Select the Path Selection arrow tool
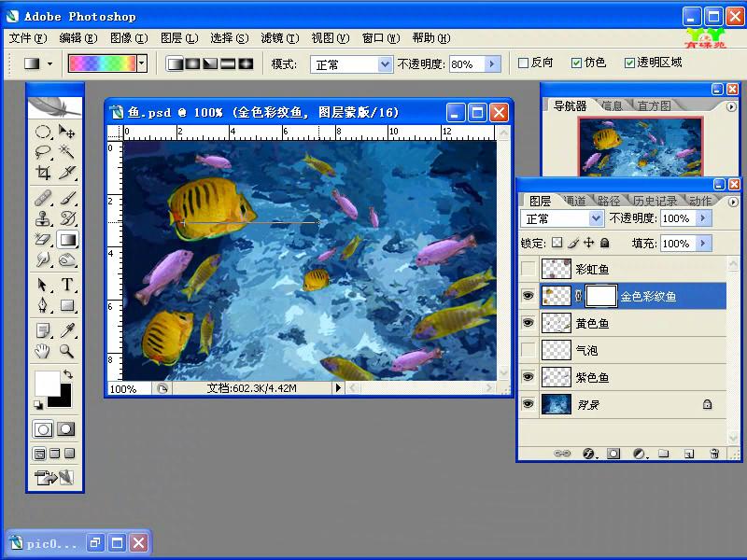 [x=43, y=285]
